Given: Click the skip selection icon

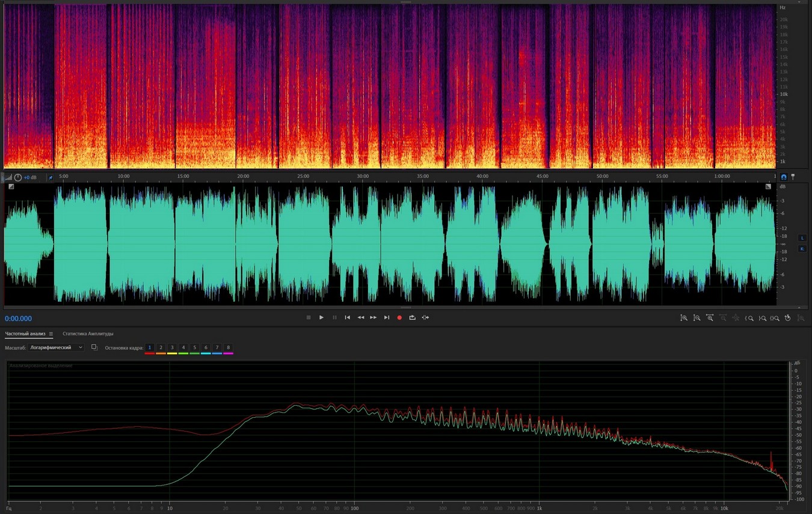Looking at the screenshot, I should 425,317.
